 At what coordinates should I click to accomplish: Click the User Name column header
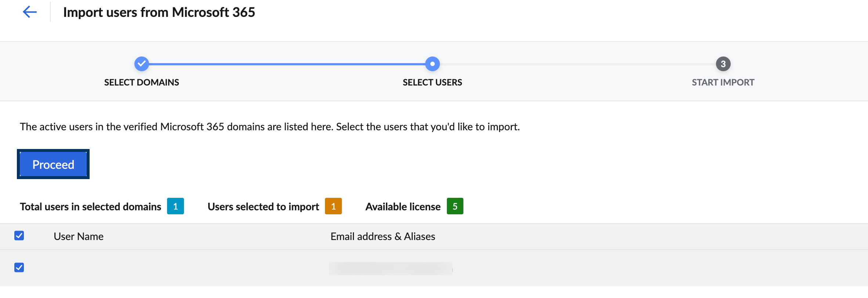click(79, 236)
